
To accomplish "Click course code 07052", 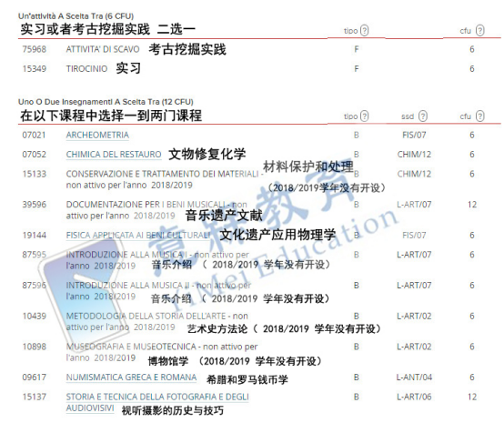I will point(34,155).
